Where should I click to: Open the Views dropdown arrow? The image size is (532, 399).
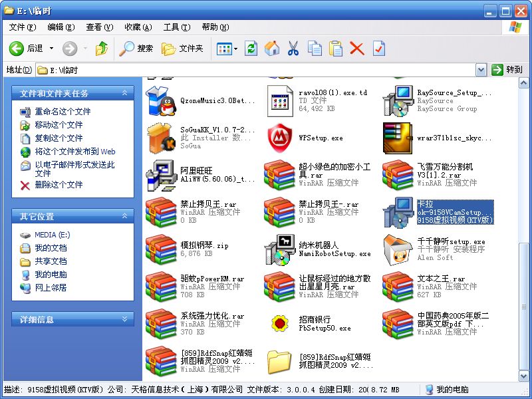[x=236, y=49]
